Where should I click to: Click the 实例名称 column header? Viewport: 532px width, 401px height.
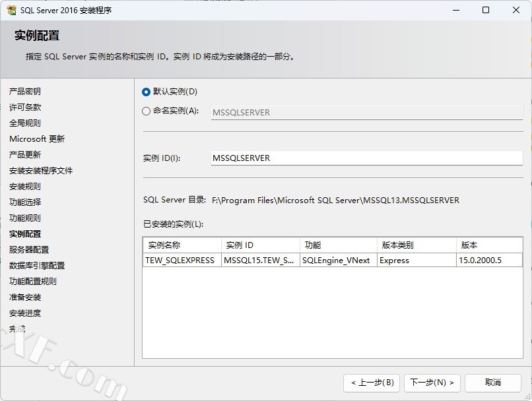point(182,245)
